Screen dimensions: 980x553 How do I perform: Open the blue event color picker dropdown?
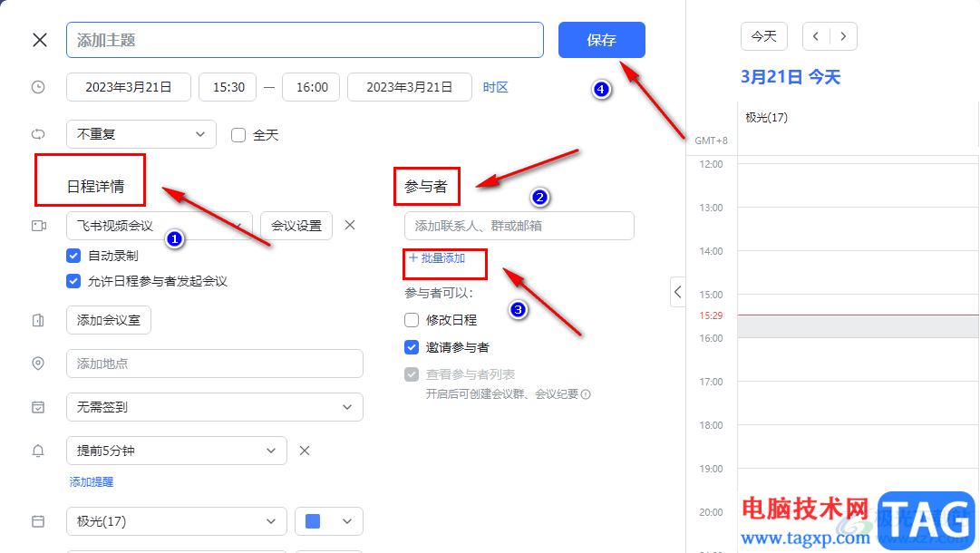click(329, 521)
